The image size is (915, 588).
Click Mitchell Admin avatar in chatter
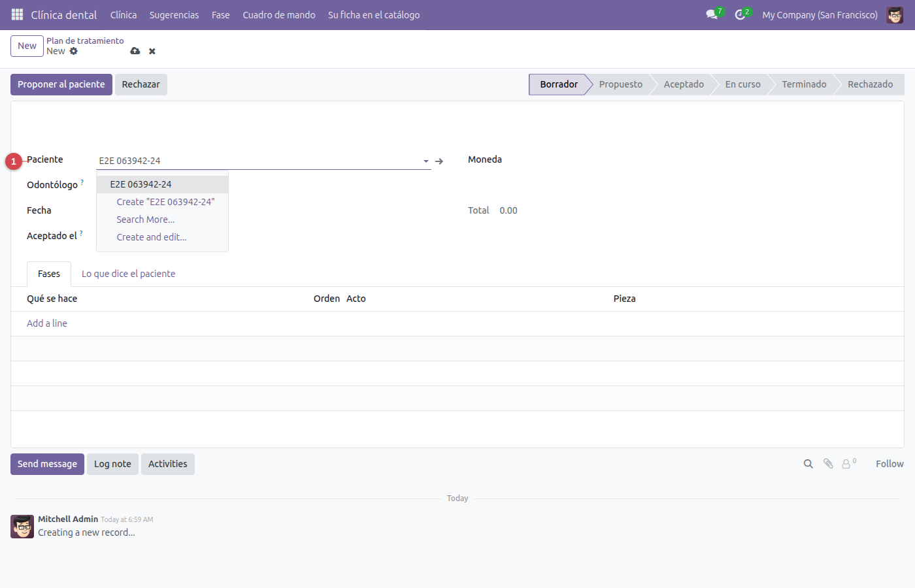22,527
